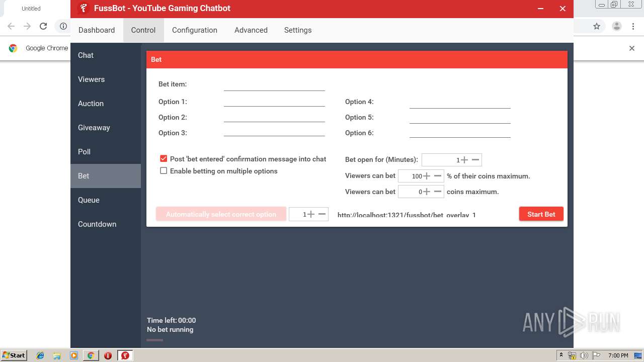Increase Bet open for minutes with plus

click(464, 160)
